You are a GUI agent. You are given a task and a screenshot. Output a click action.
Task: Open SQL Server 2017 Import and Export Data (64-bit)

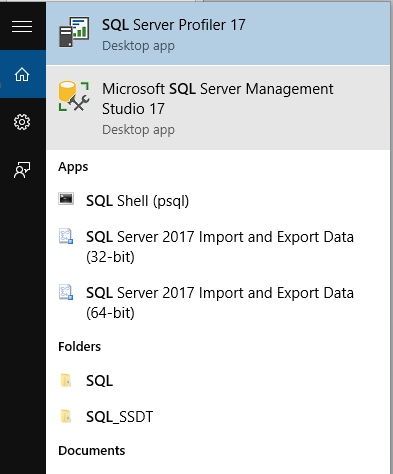coord(218,303)
